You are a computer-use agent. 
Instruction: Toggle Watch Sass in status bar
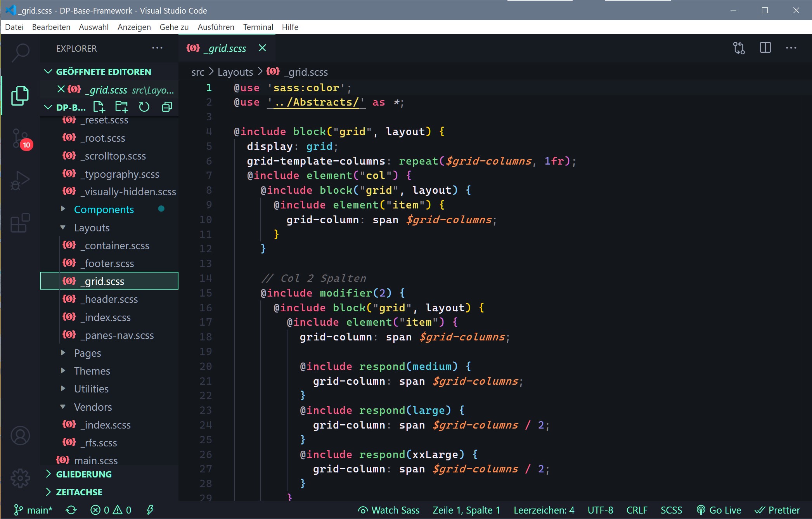389,510
